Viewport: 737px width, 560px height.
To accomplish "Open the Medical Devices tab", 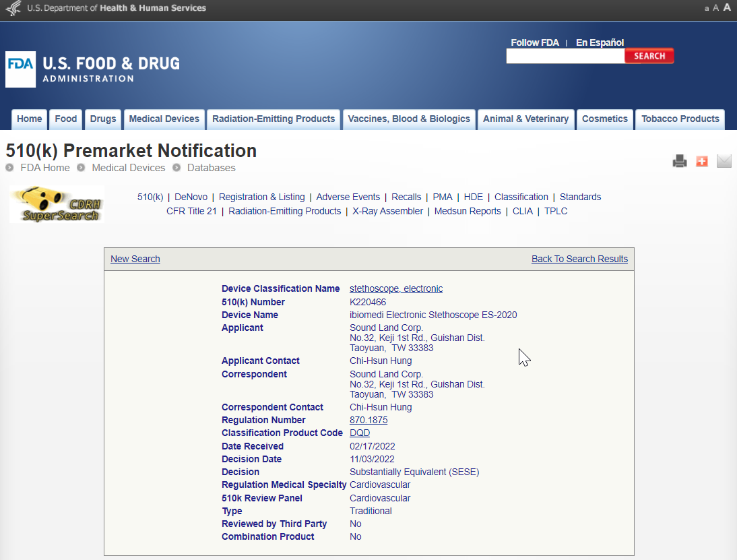I will point(164,119).
